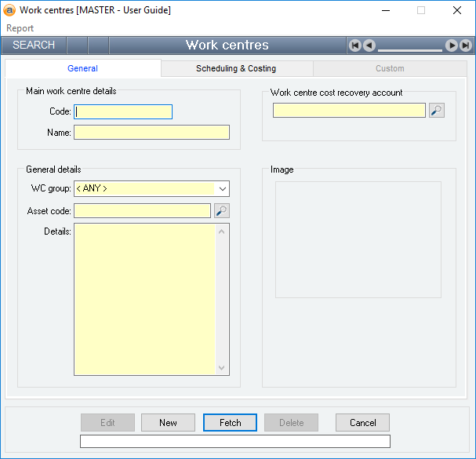Expand the WC group dropdown
476x459 pixels.
(x=223, y=188)
